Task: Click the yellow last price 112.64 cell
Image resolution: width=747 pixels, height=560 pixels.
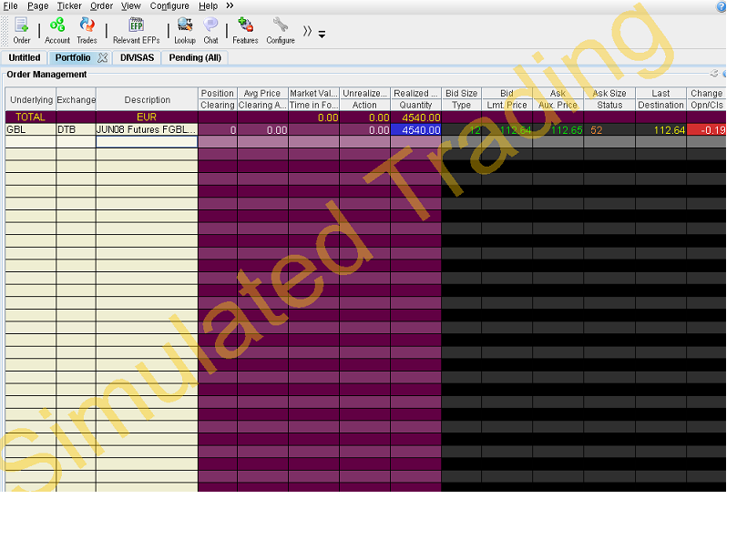Action: coord(660,129)
